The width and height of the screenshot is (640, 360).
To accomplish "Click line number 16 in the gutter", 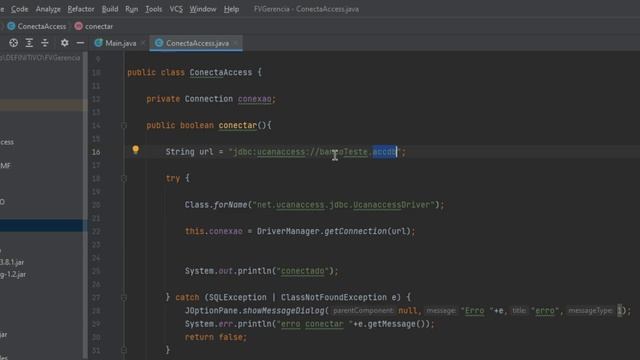I will (x=96, y=152).
